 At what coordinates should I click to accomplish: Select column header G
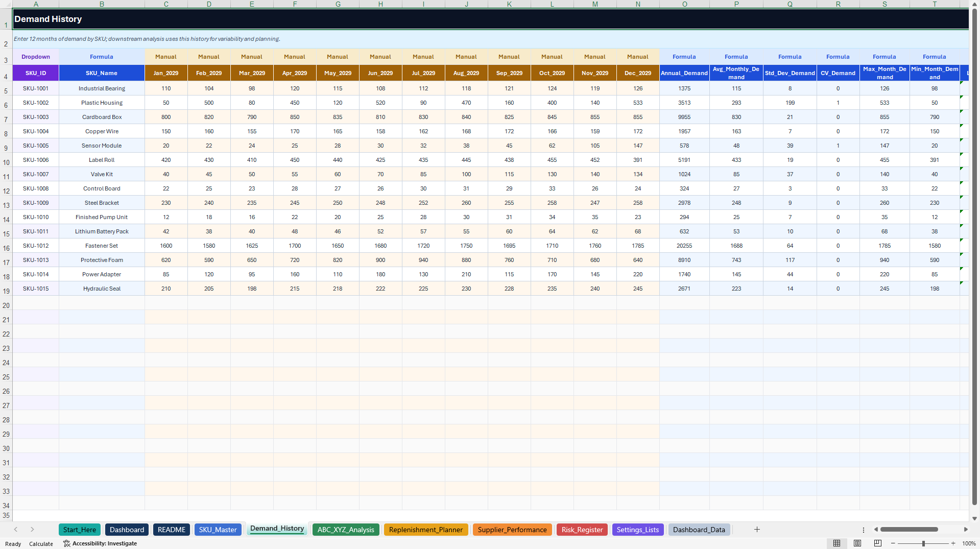click(338, 4)
